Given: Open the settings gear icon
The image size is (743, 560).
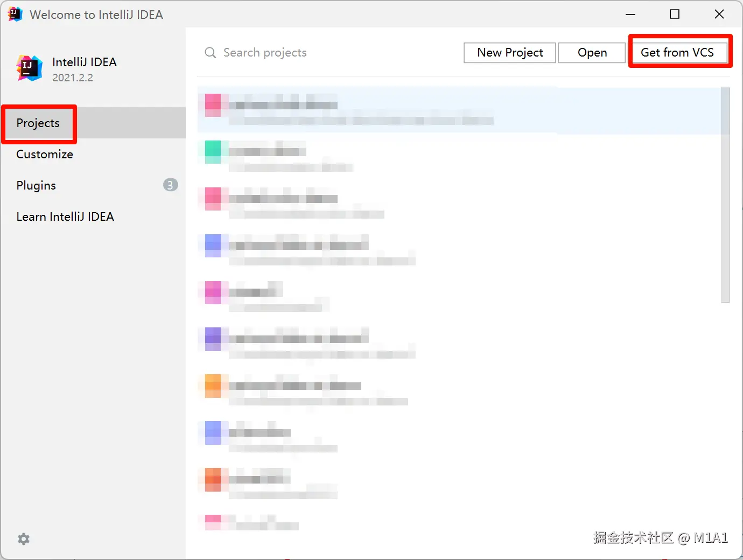Looking at the screenshot, I should pos(24,539).
